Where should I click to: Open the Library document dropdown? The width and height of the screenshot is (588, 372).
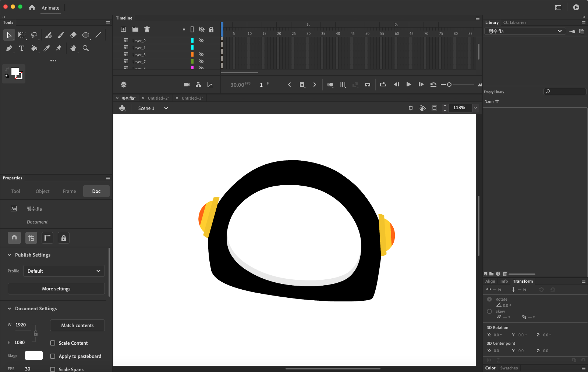(x=525, y=31)
